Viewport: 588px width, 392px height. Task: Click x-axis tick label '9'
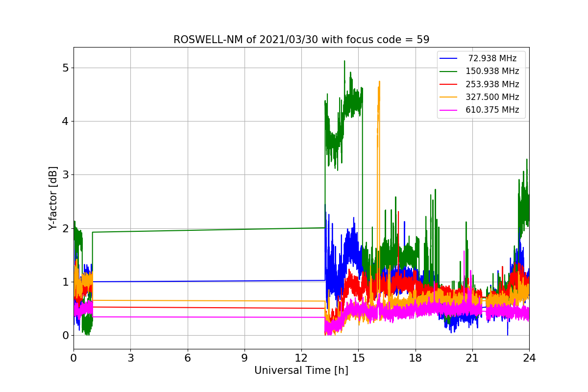tap(245, 358)
